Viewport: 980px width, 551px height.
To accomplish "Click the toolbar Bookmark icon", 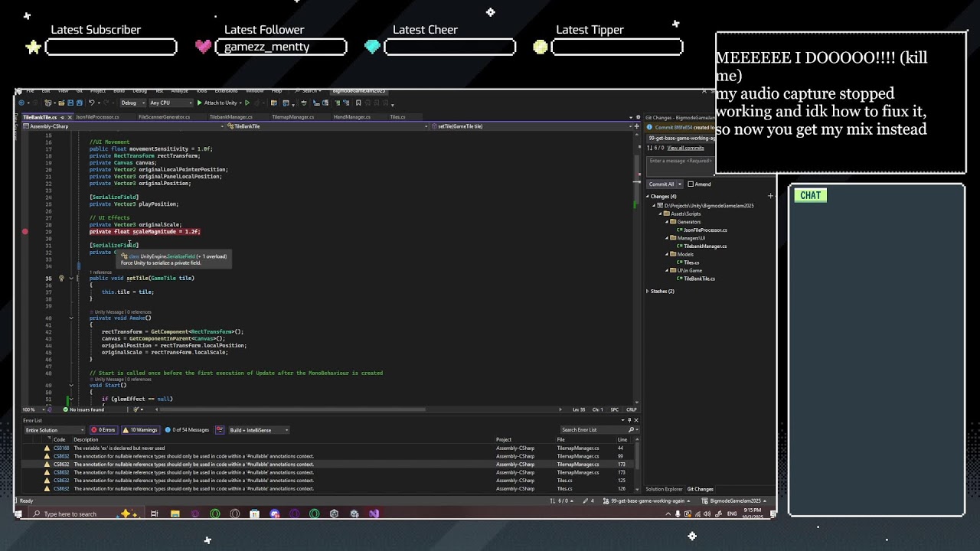I will 358,103.
